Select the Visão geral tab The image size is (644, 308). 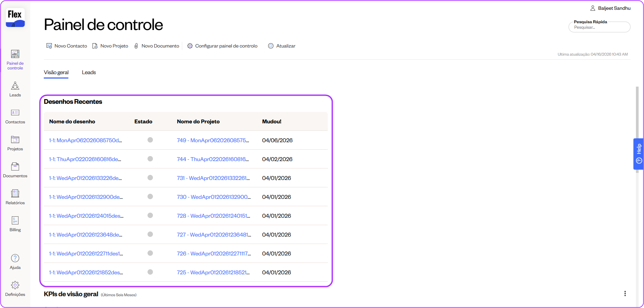pos(56,72)
